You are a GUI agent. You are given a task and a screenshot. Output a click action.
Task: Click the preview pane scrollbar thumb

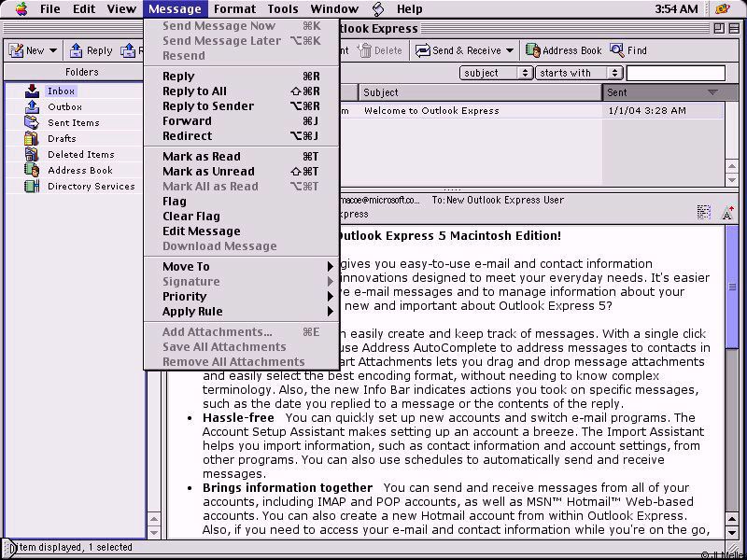pos(732,287)
